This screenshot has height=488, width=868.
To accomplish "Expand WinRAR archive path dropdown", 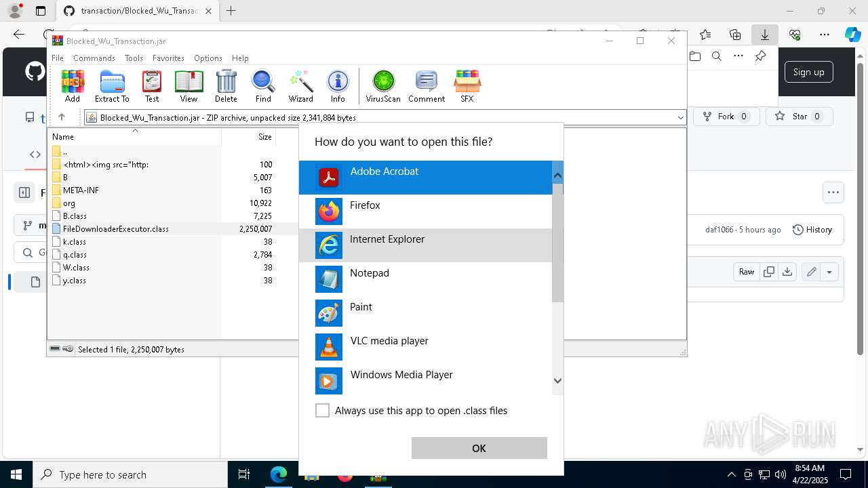I will point(680,117).
